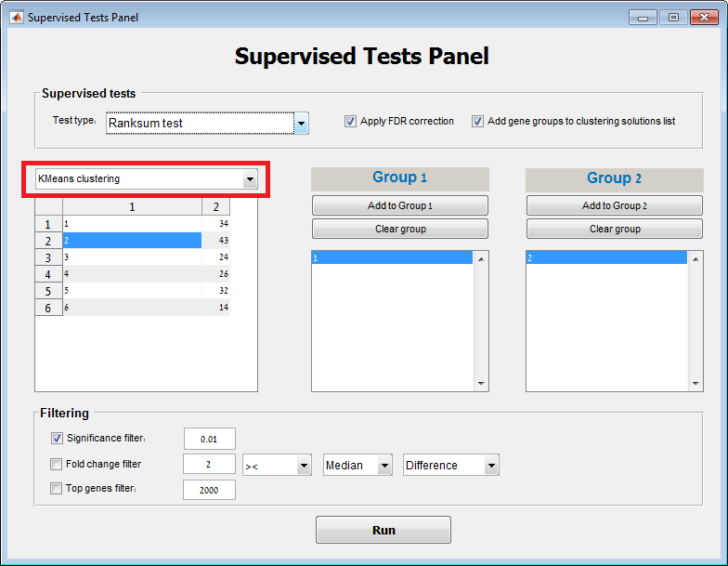Select cluster row 4 in the table
728x566 pixels.
pos(132,274)
